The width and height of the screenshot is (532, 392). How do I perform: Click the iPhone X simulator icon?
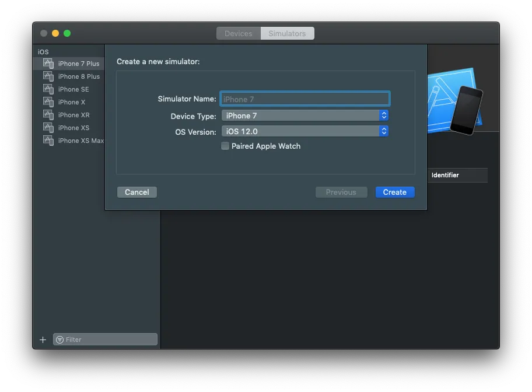click(x=48, y=102)
